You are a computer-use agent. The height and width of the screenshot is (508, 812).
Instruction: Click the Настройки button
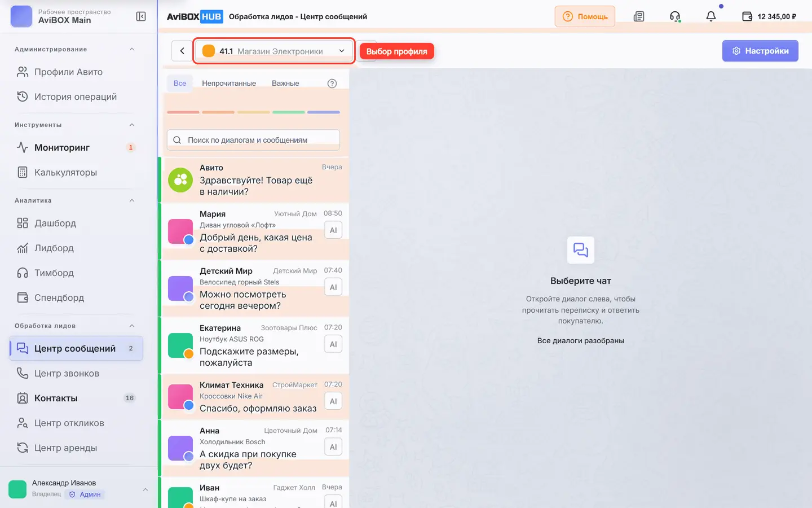[760, 51]
